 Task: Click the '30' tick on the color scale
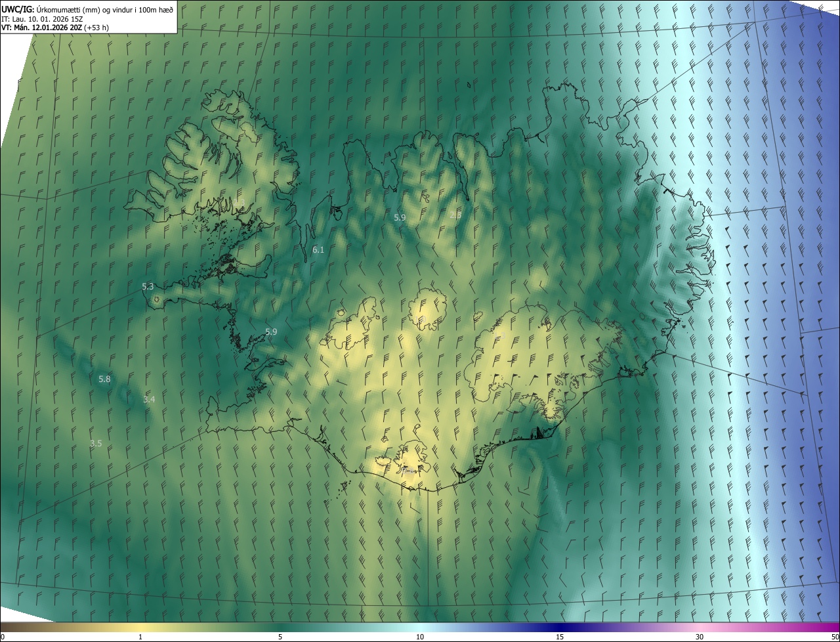pos(700,637)
